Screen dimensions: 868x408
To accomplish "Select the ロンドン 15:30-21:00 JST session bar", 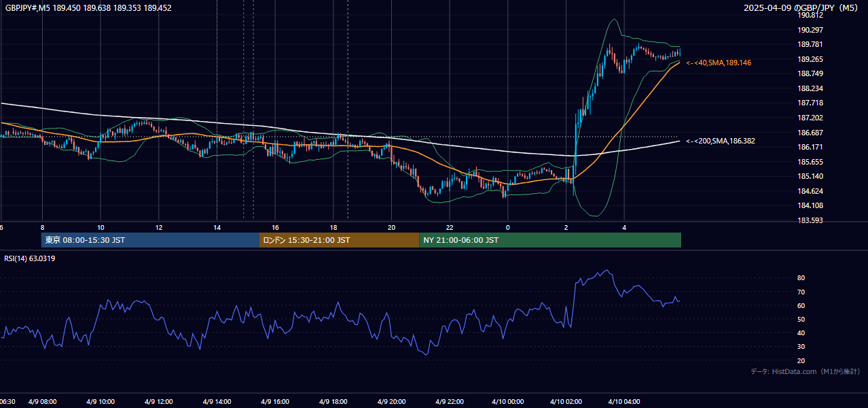I will coord(339,240).
